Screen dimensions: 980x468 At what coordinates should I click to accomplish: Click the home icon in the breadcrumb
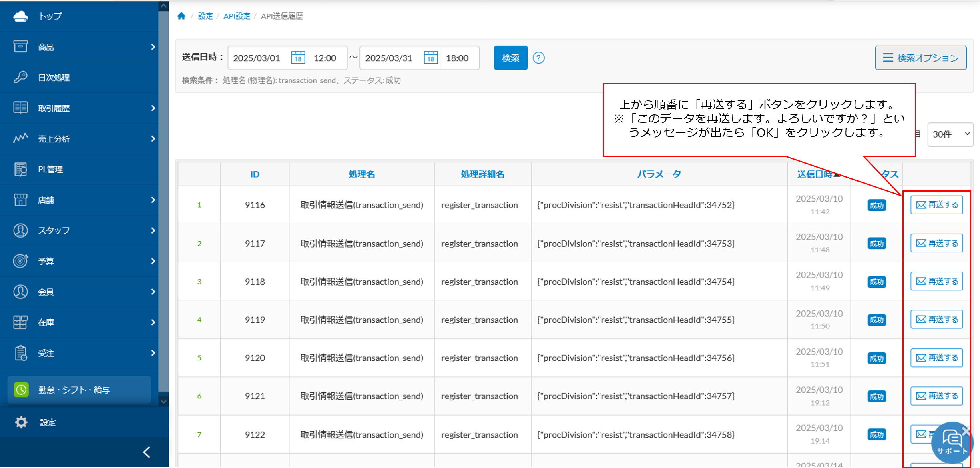tap(181, 15)
